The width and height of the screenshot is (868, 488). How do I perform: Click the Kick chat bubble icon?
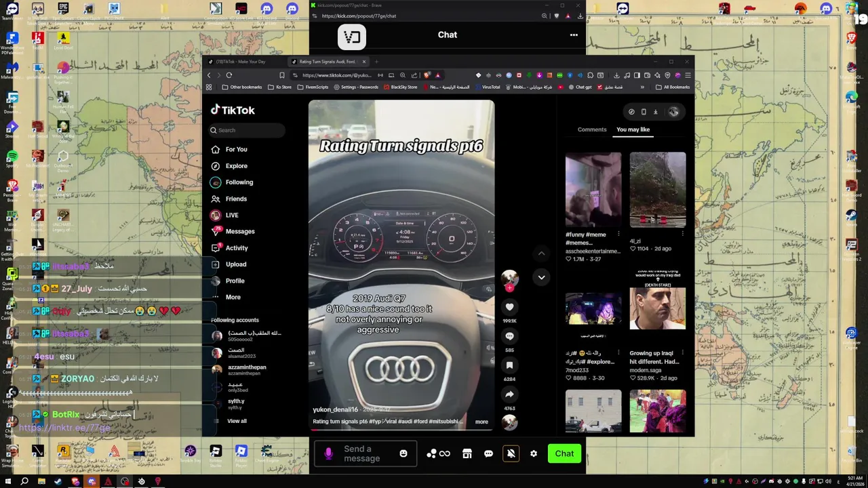[x=488, y=453]
